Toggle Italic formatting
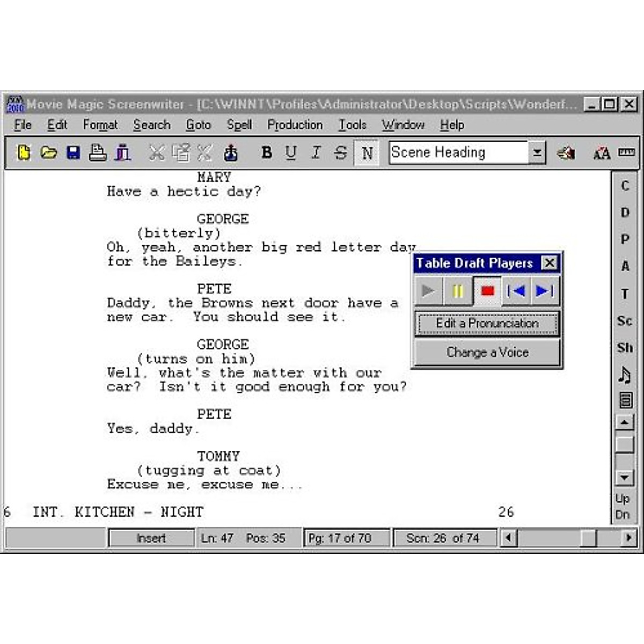This screenshot has width=644, height=644. pyautogui.click(x=316, y=153)
